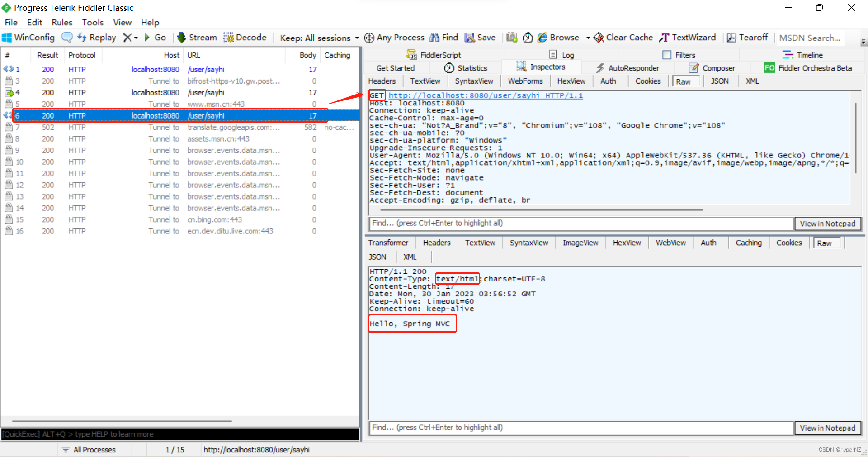Open the Get Started tab
Screen dimensions: 868x457
[396, 68]
